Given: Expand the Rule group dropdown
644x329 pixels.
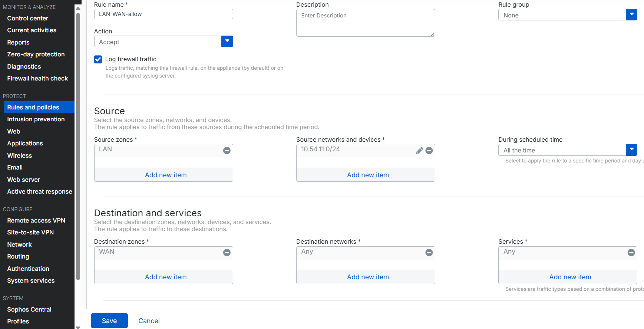Looking at the screenshot, I should coord(631,15).
